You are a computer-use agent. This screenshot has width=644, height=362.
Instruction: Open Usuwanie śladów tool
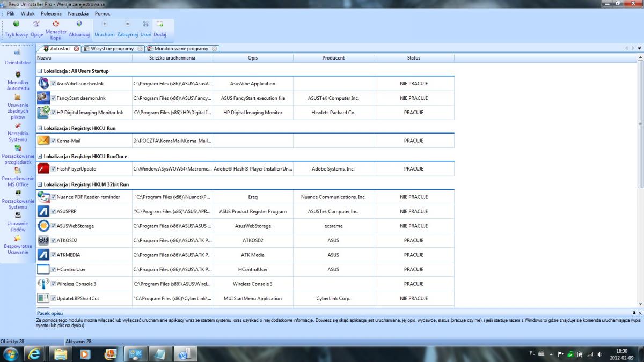pyautogui.click(x=18, y=222)
